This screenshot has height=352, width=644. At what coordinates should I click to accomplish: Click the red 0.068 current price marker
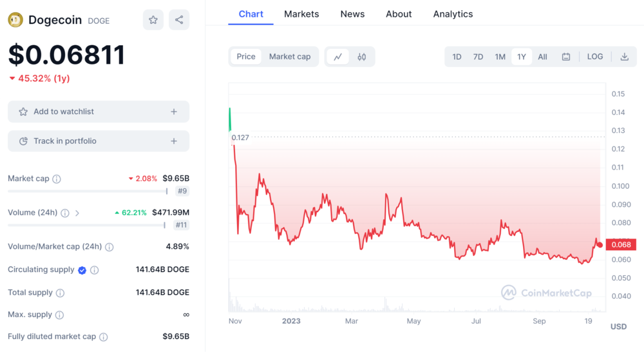click(621, 244)
